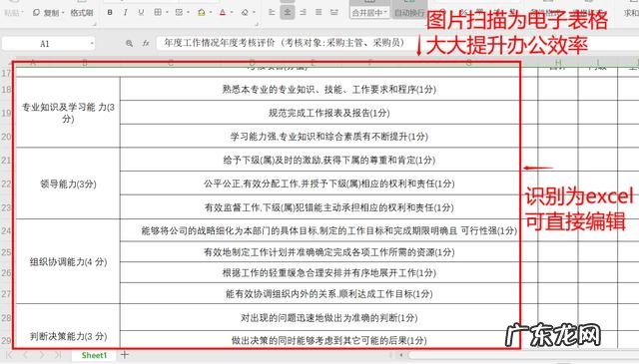
Task: Go to last sheet navigation arrow
Action: 58,355
